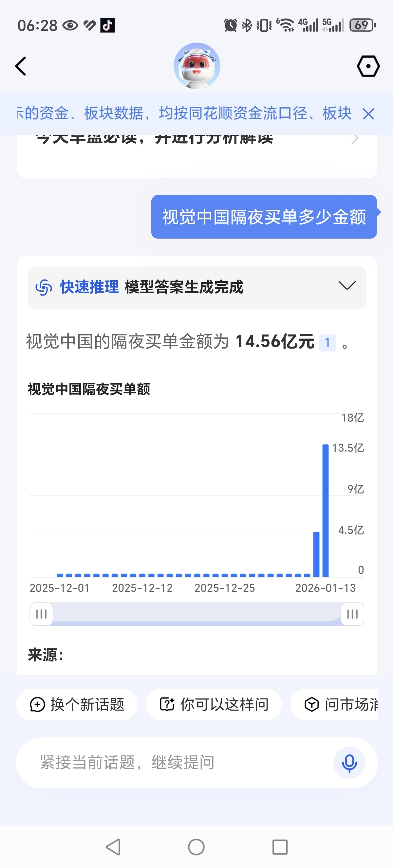The height and width of the screenshot is (868, 393).
Task: Click the right chart range slider handle
Action: tap(352, 614)
